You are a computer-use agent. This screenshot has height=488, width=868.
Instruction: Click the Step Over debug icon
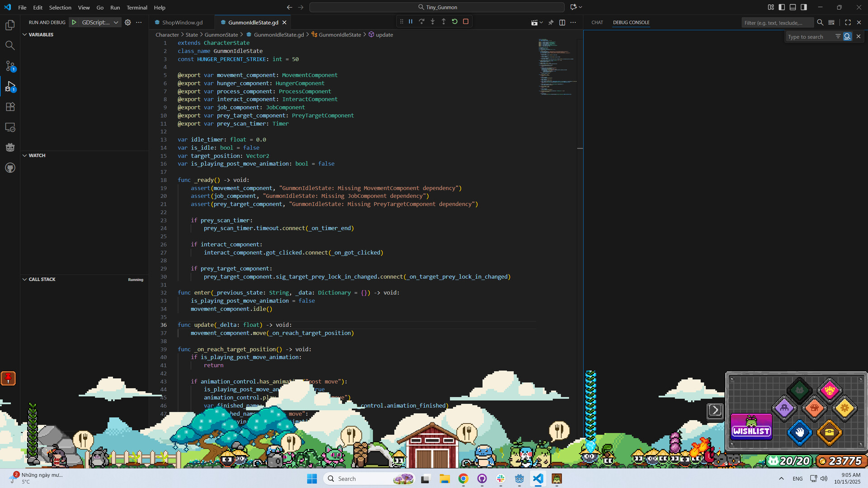tap(421, 22)
